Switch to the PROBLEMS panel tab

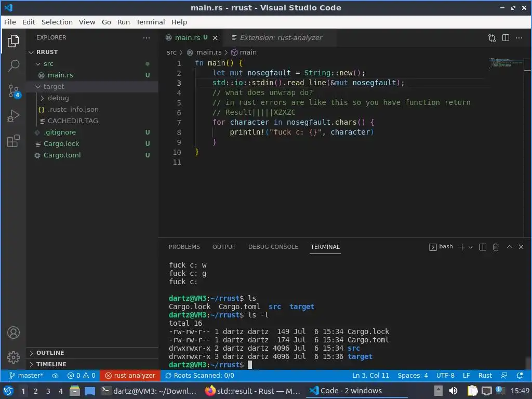click(184, 247)
